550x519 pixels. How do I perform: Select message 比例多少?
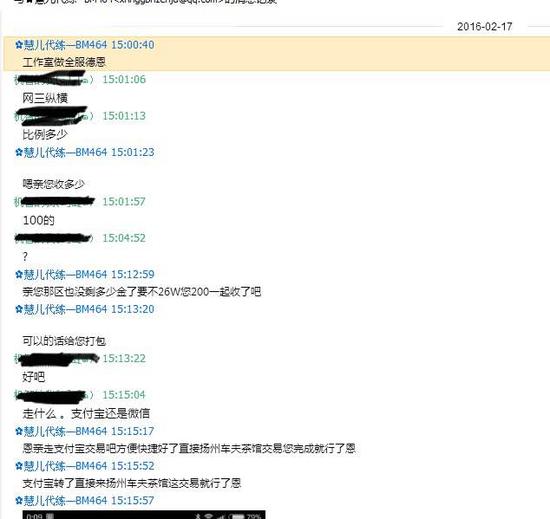coord(45,134)
